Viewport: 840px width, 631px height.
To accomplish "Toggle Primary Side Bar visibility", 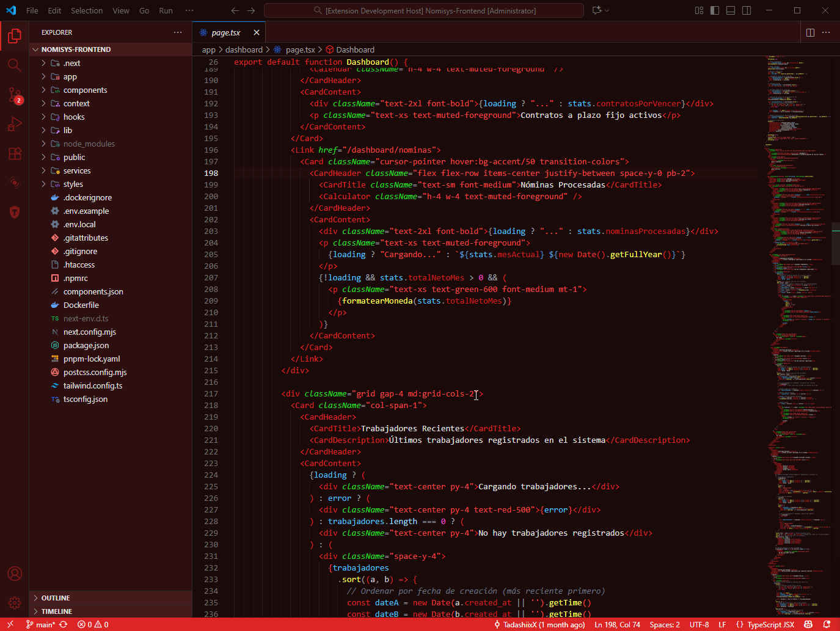I will pyautogui.click(x=715, y=10).
